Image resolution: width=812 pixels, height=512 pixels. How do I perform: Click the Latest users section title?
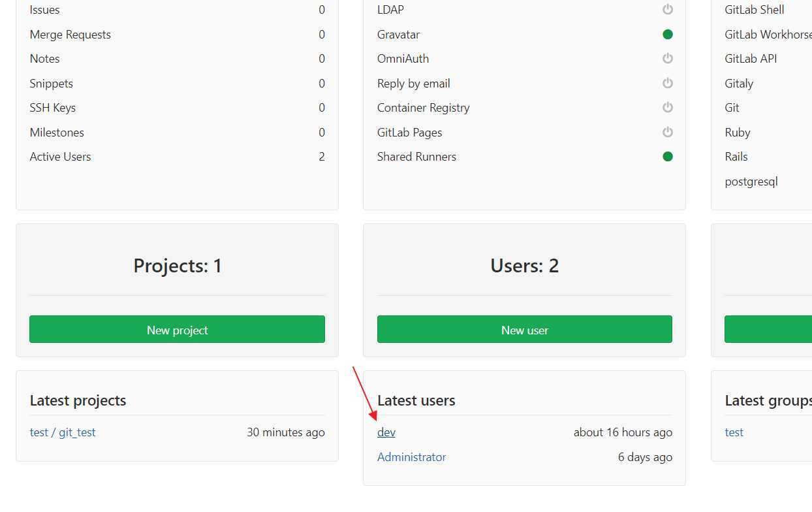coord(416,400)
